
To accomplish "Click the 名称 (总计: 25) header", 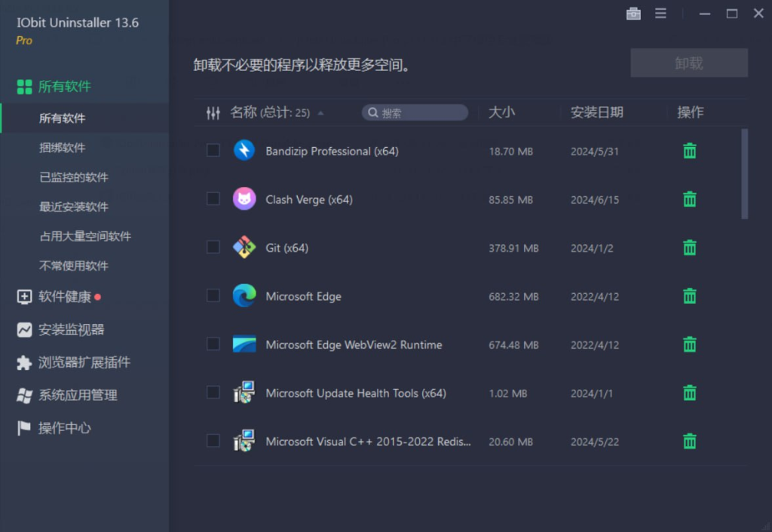I will click(270, 113).
